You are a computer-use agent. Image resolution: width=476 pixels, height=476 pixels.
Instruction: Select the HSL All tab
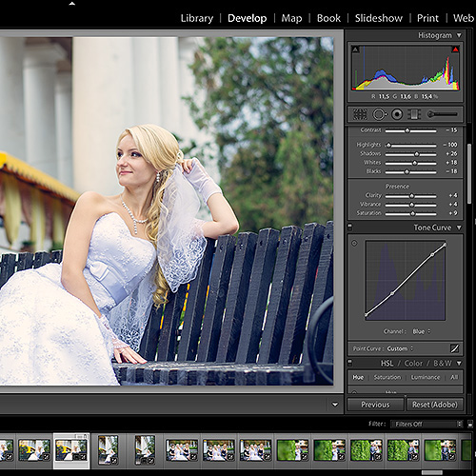pos(454,377)
